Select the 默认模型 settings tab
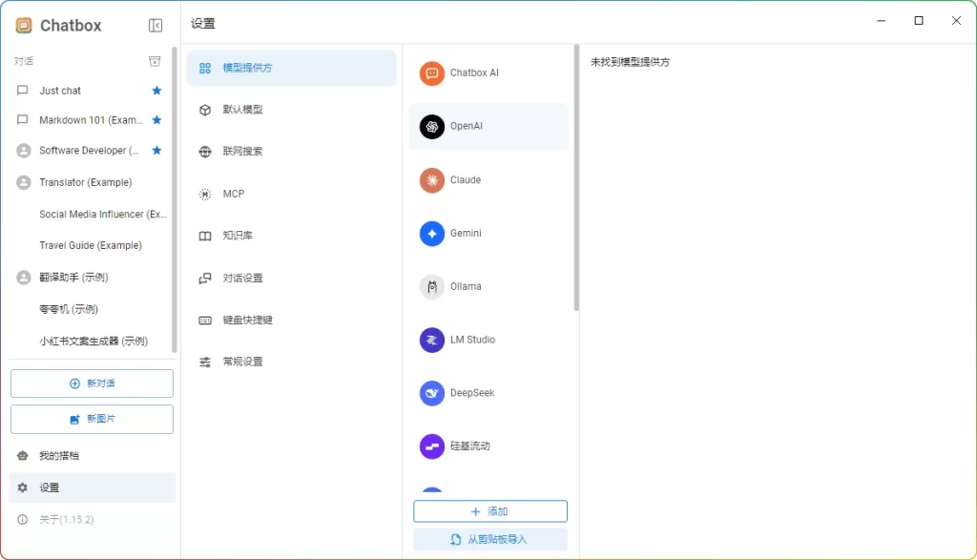The image size is (977, 560). pyautogui.click(x=291, y=110)
